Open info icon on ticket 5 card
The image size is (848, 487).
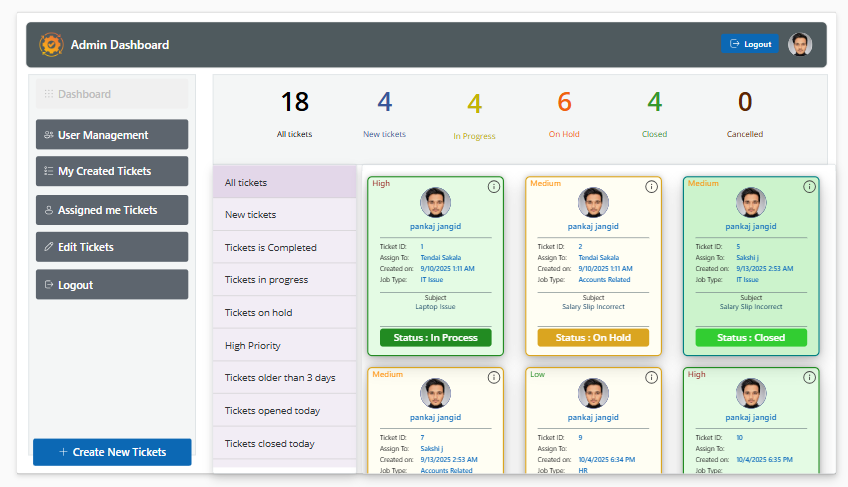point(810,187)
